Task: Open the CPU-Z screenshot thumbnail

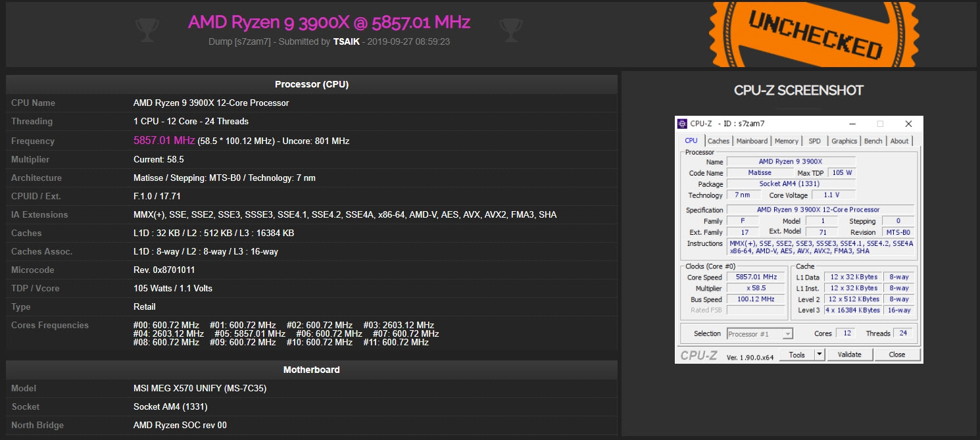Action: point(799,239)
